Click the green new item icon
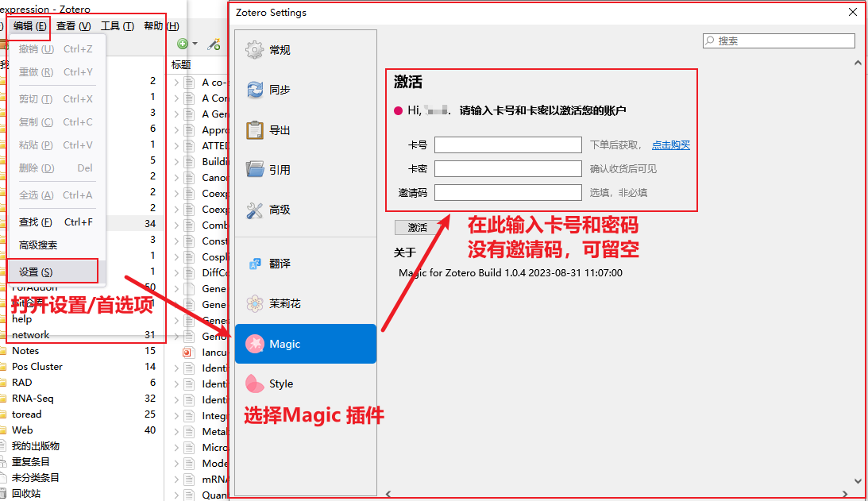This screenshot has width=868, height=501. [183, 44]
